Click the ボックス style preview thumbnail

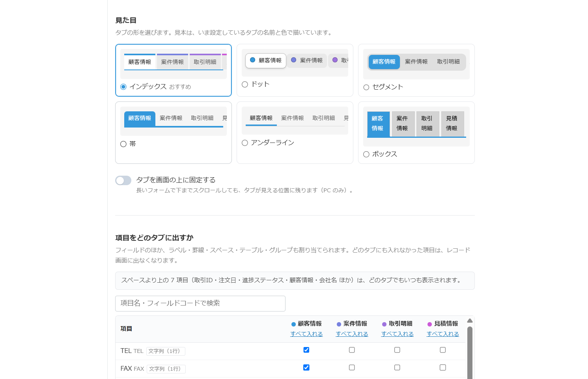(x=416, y=126)
